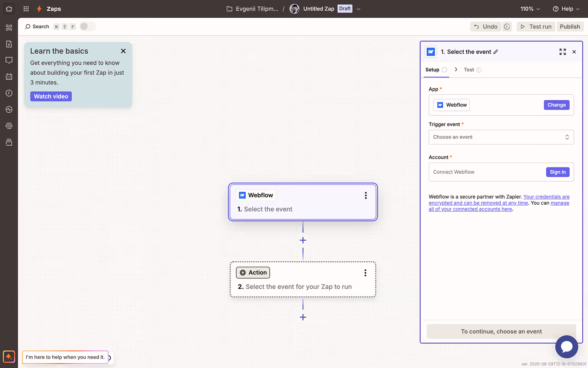This screenshot has height=368, width=588.
Task: Open the AI assistant chat bubble
Action: pyautogui.click(x=567, y=347)
